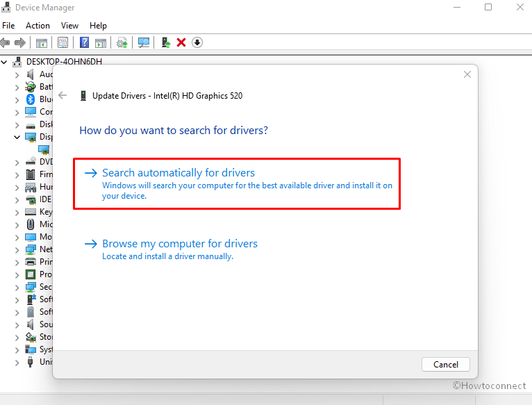
Task: Click the blue Help question mark icon
Action: [x=84, y=42]
